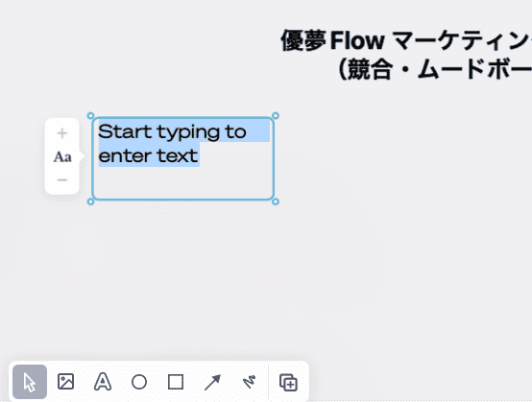Choose the freehand scribble tool
The height and width of the screenshot is (402, 532).
(x=250, y=382)
